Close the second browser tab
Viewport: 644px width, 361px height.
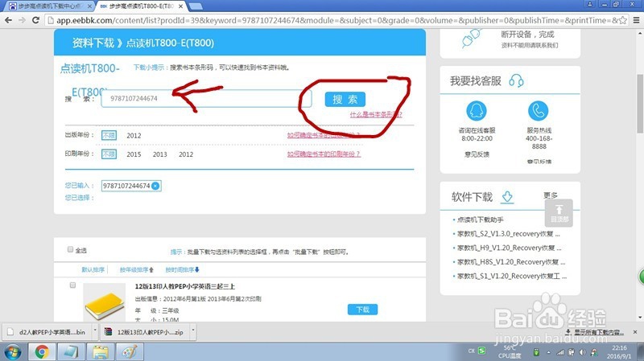click(x=180, y=6)
